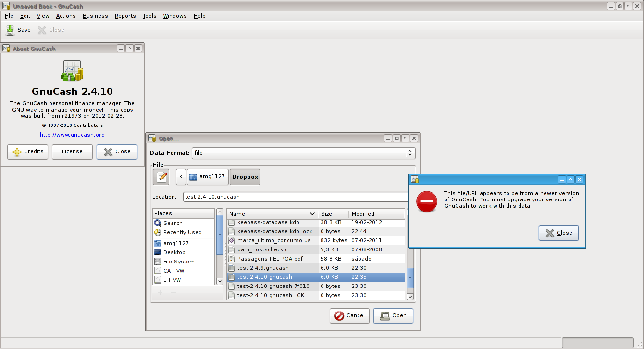The height and width of the screenshot is (349, 644).
Task: Open the Reports menu
Action: [x=125, y=16]
